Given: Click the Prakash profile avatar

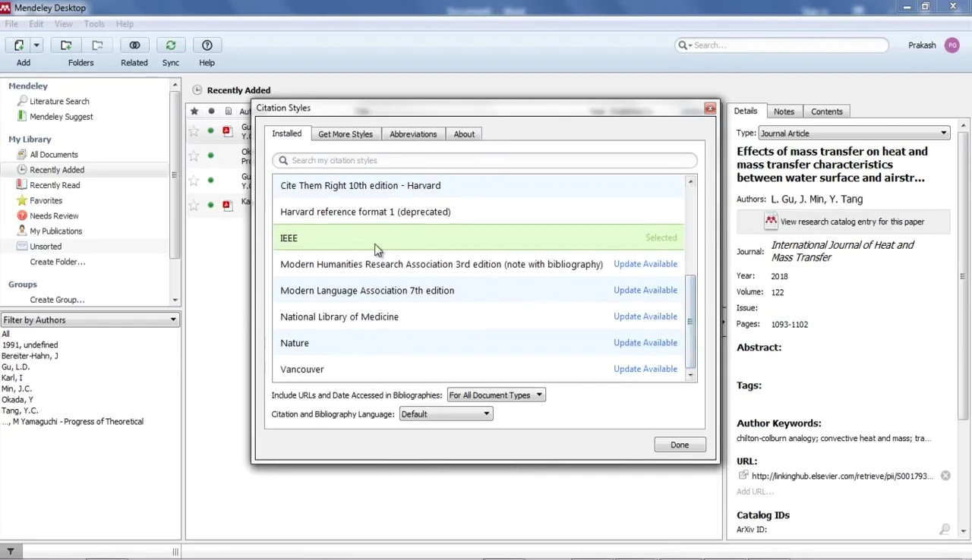Looking at the screenshot, I should pyautogui.click(x=951, y=46).
